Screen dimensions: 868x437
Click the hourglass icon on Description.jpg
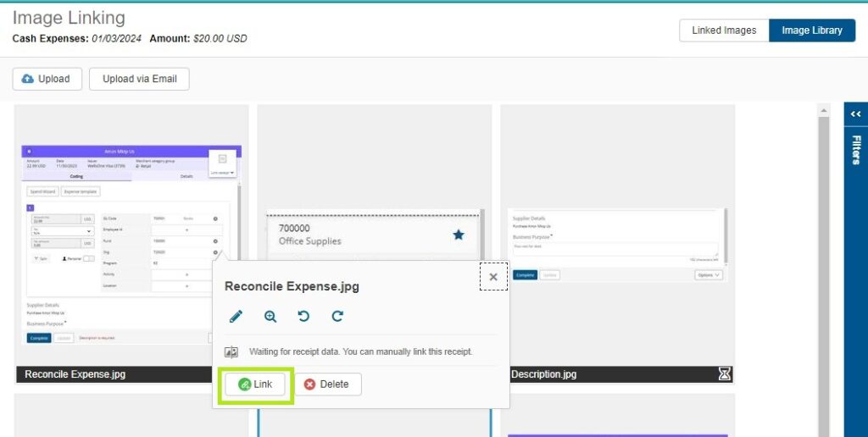coord(724,373)
